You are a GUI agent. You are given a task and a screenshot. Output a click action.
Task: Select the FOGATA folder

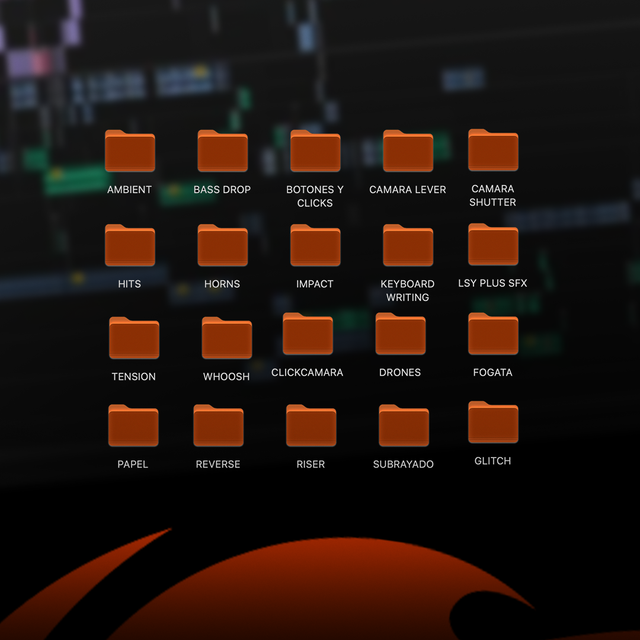tap(493, 335)
